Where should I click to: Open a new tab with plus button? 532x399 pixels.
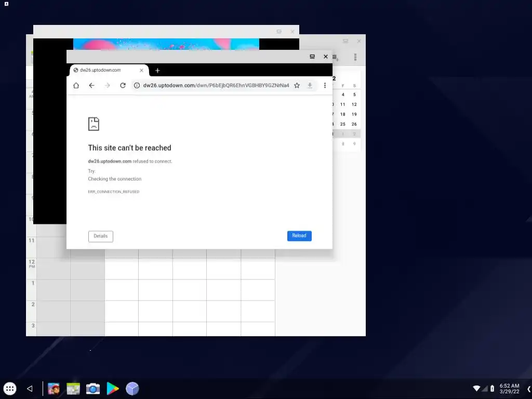click(x=157, y=71)
